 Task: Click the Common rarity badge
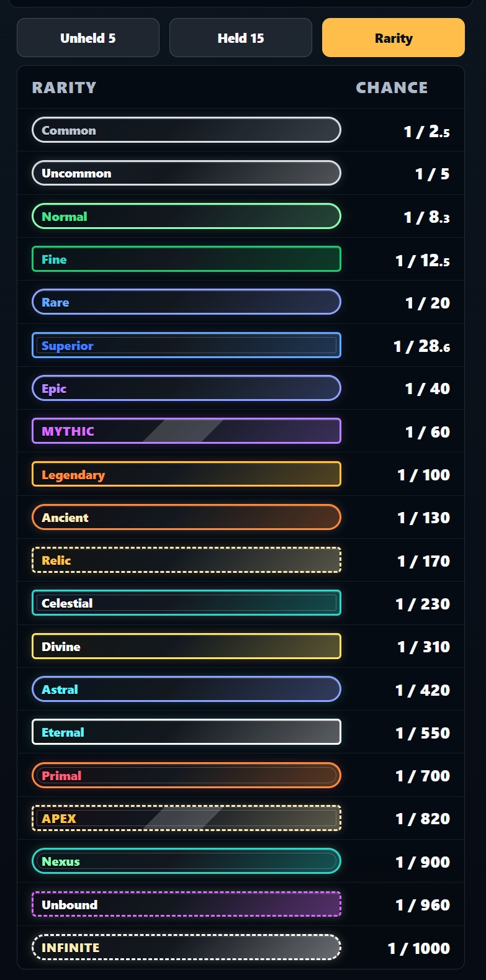coord(186,130)
